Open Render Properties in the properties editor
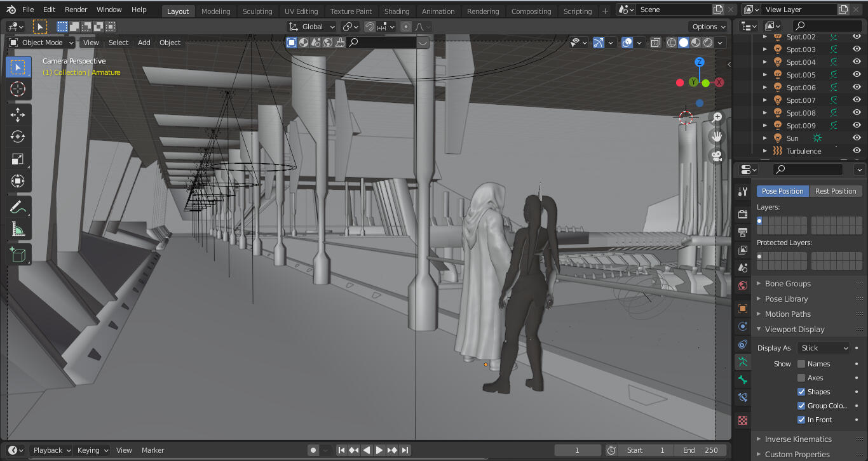The image size is (868, 461). click(742, 214)
